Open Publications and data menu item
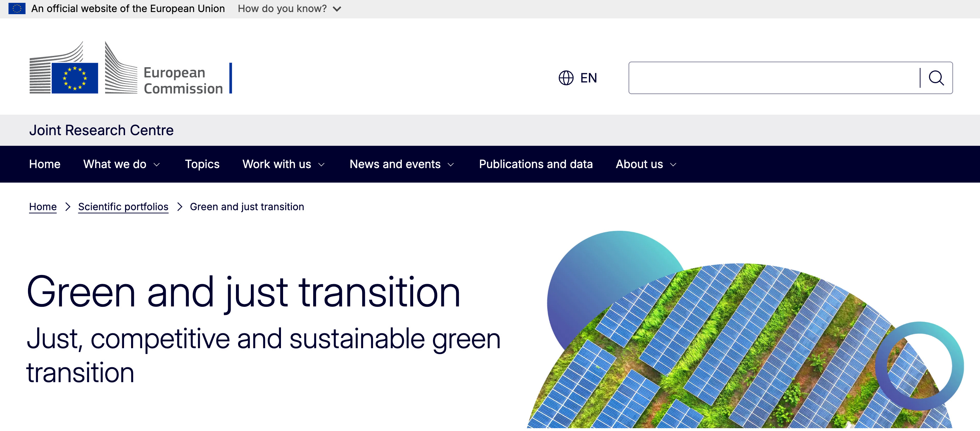Image resolution: width=980 pixels, height=431 pixels. click(535, 164)
